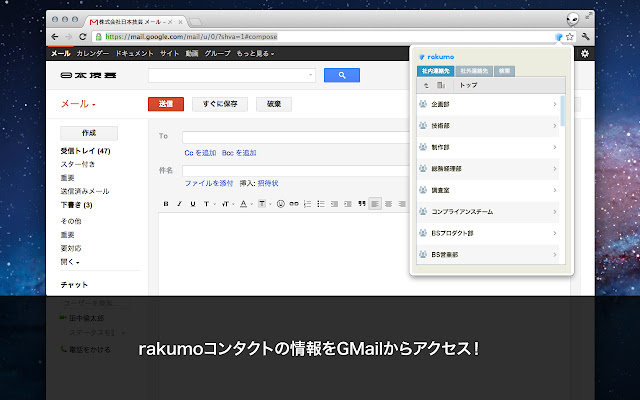Bookmark the page with star icon

click(x=570, y=37)
